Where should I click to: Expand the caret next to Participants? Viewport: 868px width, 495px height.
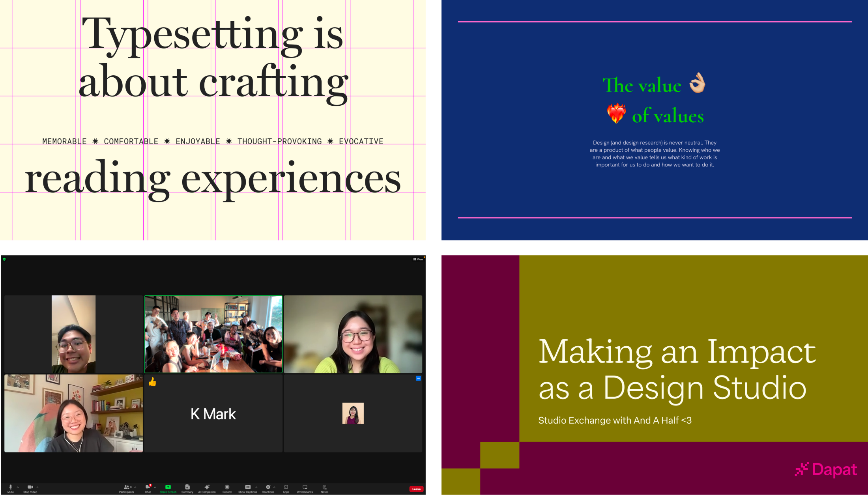point(135,487)
